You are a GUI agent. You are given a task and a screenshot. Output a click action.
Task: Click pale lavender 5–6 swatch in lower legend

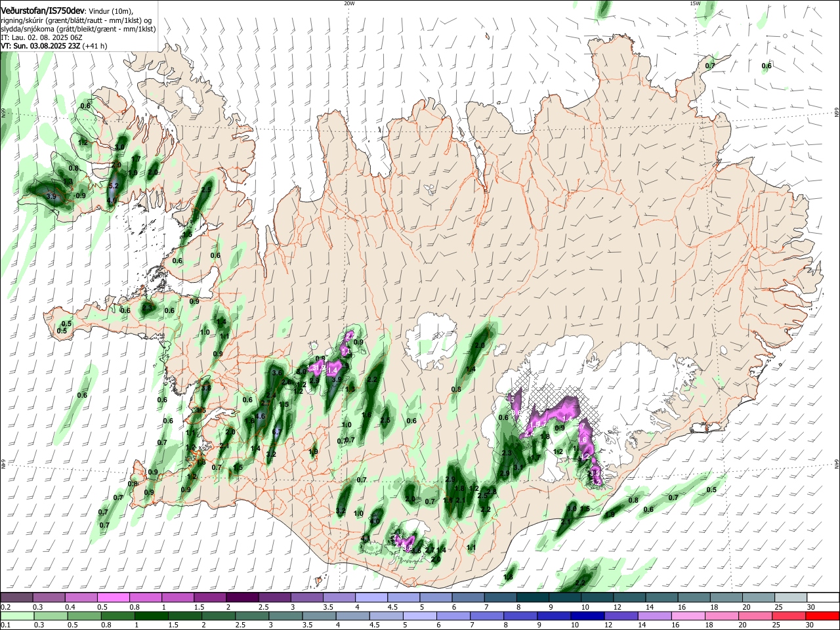(420, 616)
